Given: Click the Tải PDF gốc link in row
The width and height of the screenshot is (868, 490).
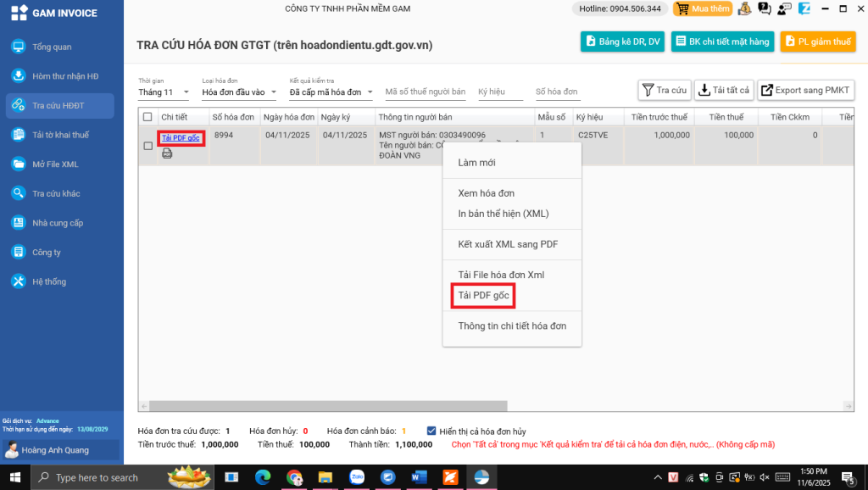Looking at the screenshot, I should [180, 138].
